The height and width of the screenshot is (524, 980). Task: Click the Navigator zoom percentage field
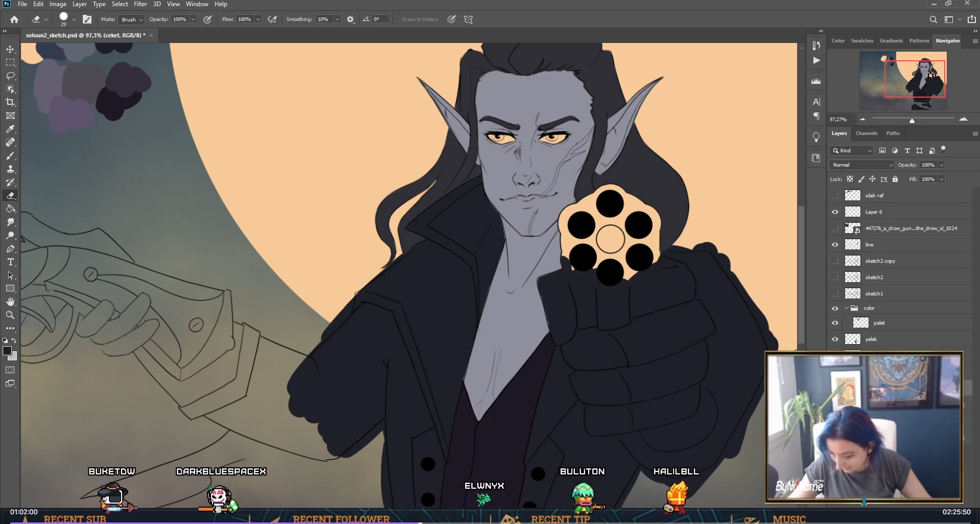(838, 119)
